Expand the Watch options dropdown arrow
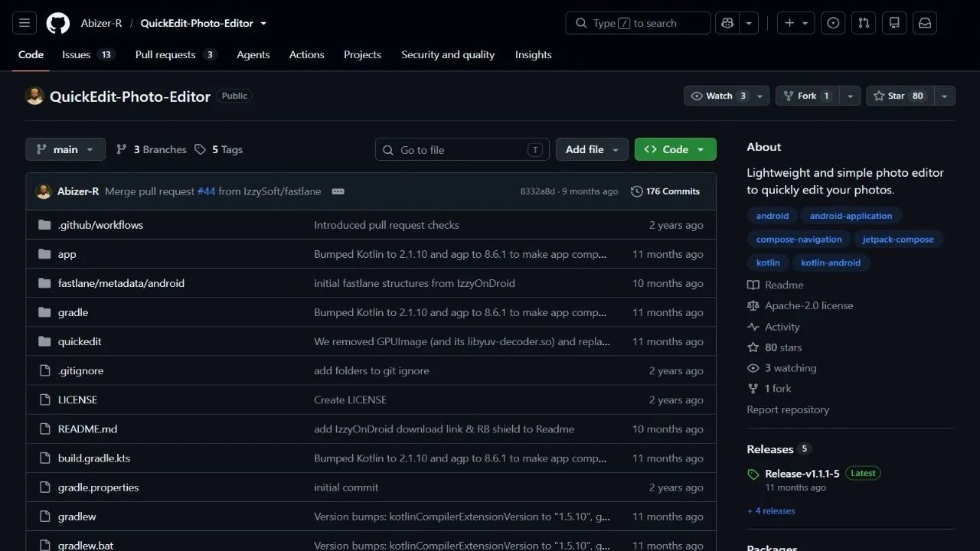This screenshot has height=551, width=980. point(759,96)
